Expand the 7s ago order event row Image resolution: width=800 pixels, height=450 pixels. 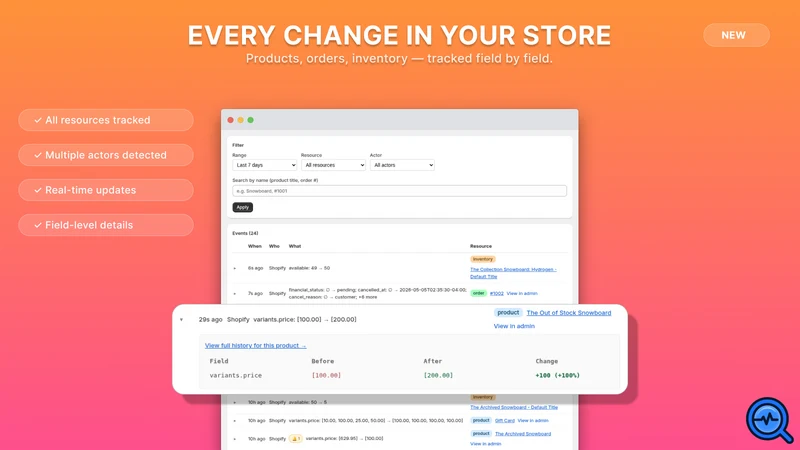click(235, 294)
